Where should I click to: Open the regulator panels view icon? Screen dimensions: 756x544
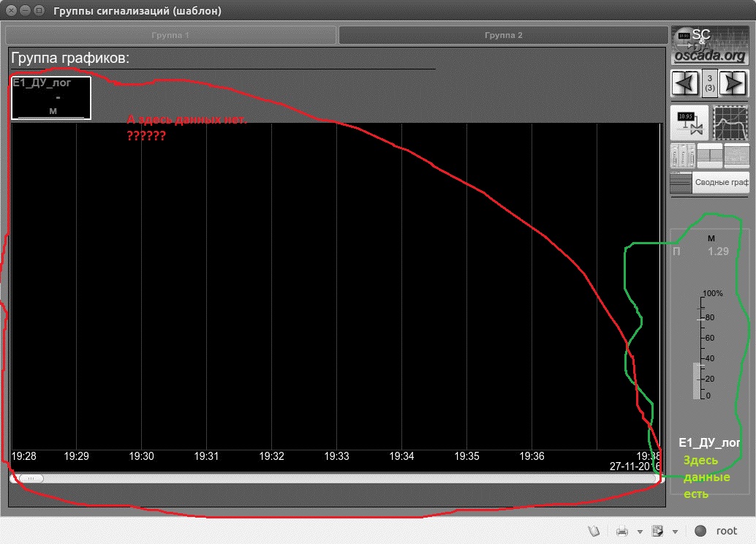(683, 155)
